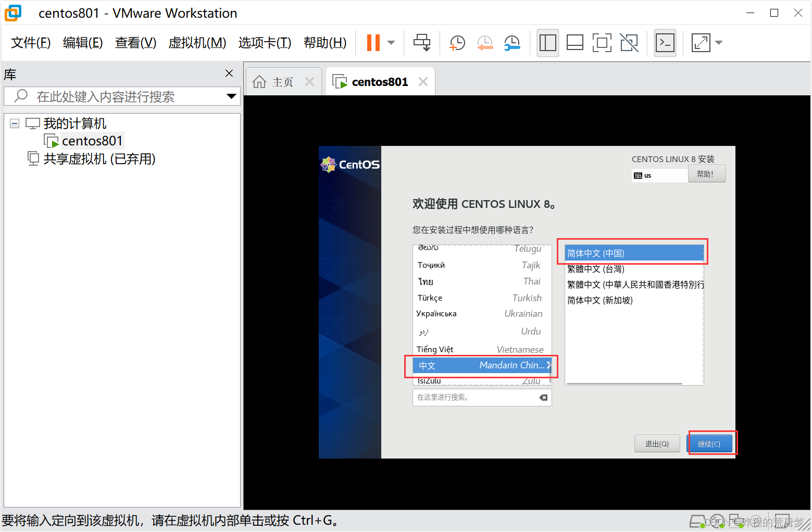Image resolution: width=812 pixels, height=532 pixels.
Task: Select Tiếng Việt Vietnamese language
Action: [x=481, y=349]
